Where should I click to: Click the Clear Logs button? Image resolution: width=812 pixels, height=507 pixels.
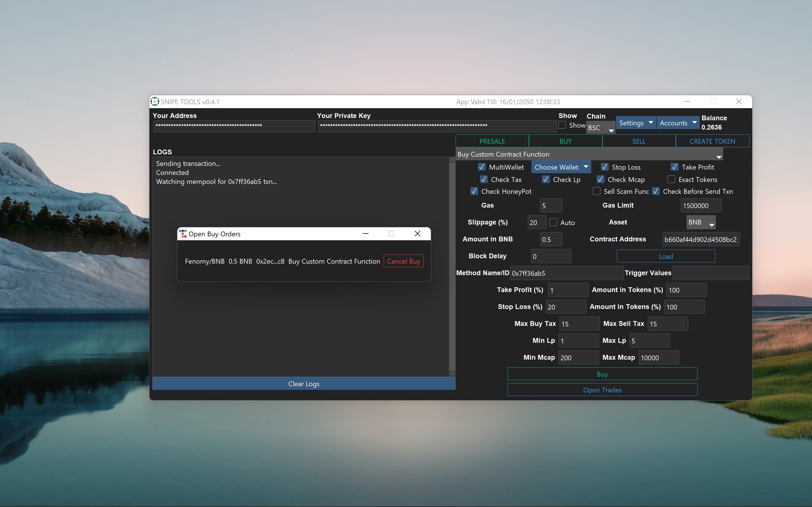click(304, 384)
